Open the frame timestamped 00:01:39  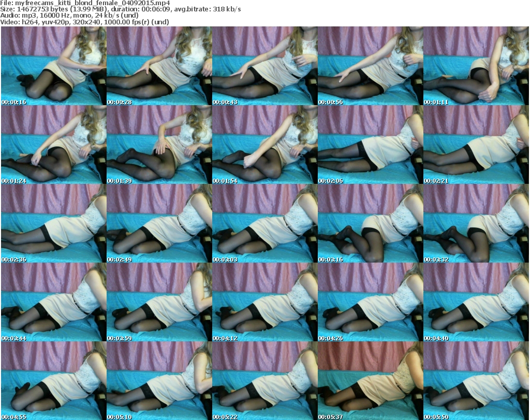tap(159, 144)
